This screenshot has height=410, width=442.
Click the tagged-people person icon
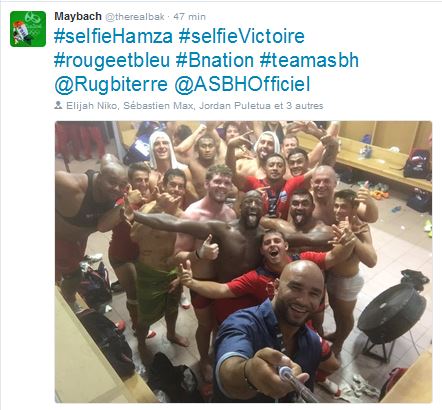(58, 106)
